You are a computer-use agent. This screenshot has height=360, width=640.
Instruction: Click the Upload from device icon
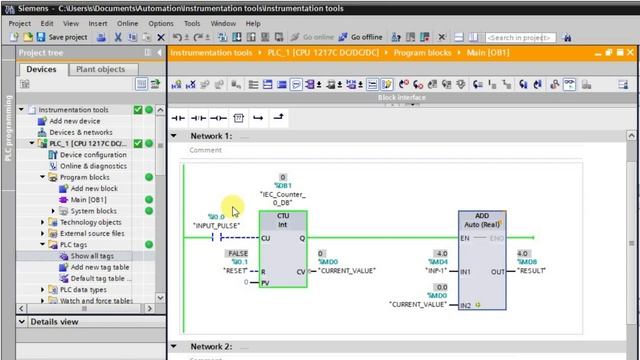coord(251,37)
